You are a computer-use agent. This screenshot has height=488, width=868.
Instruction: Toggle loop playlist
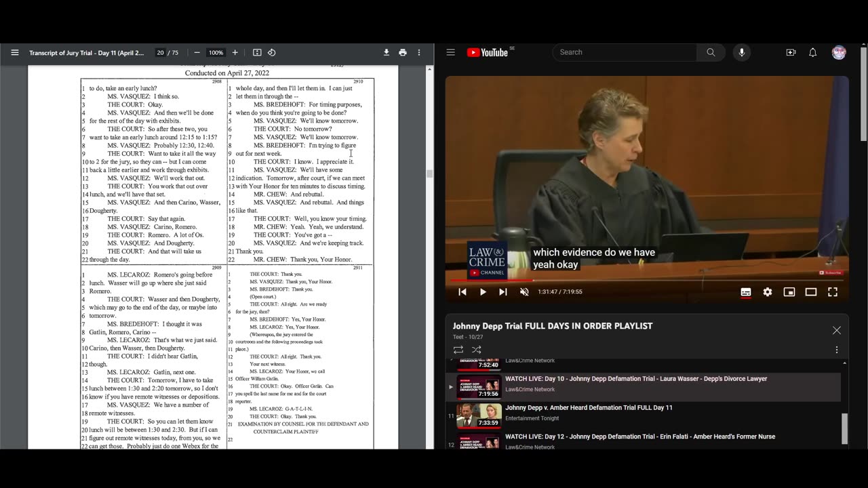458,350
